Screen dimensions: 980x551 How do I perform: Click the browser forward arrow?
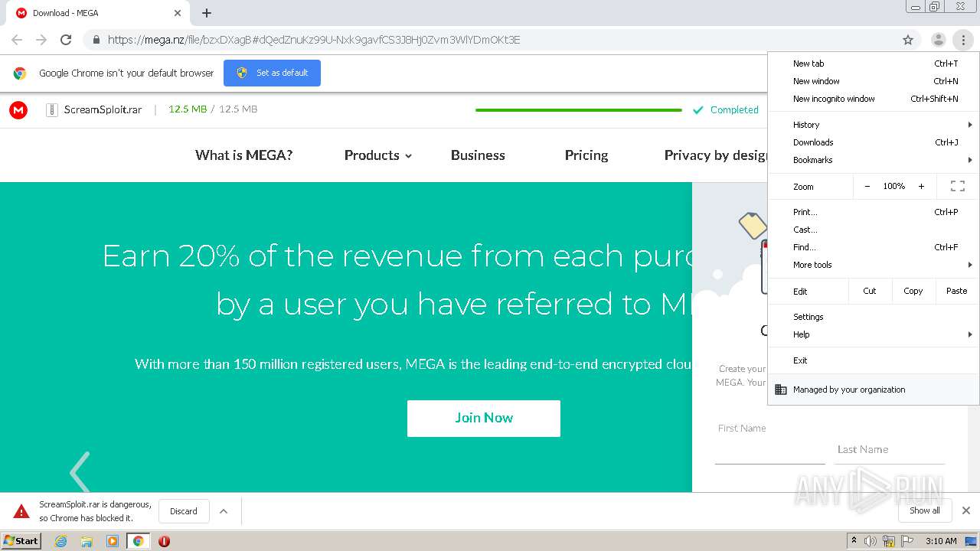[41, 40]
